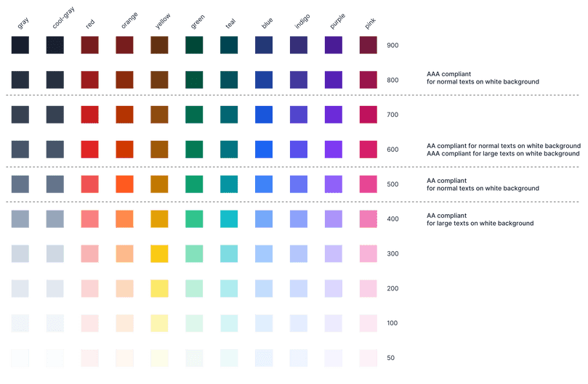Click the '200' shade row label

pos(392,288)
